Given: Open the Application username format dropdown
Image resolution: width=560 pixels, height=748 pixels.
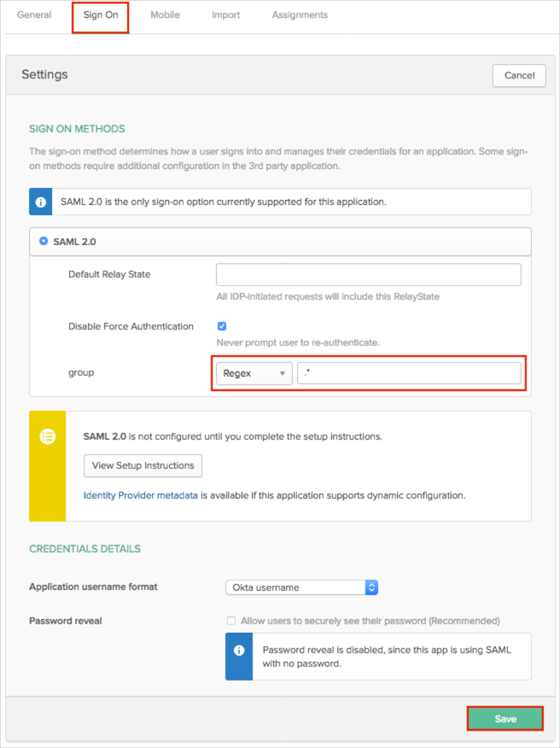Looking at the screenshot, I should 301,587.
